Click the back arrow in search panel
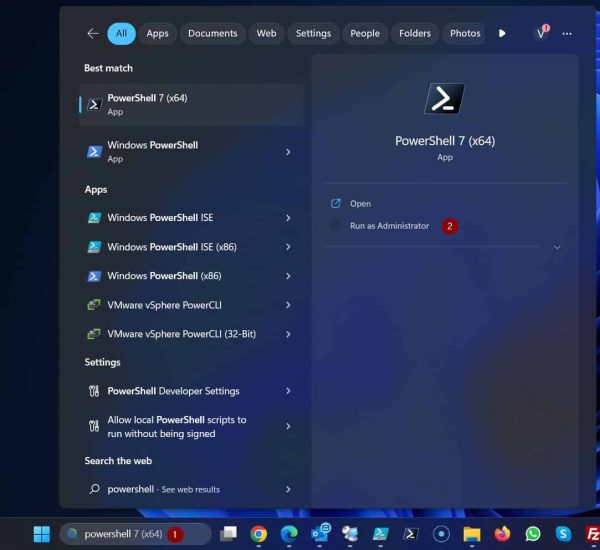 click(x=93, y=34)
